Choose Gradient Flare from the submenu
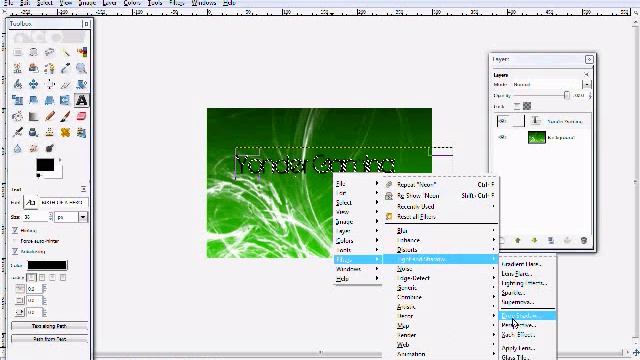This screenshot has width=640, height=360. pos(527,264)
